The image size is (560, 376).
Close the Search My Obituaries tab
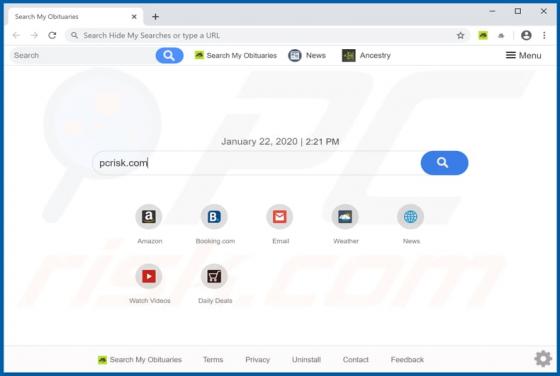[x=134, y=16]
